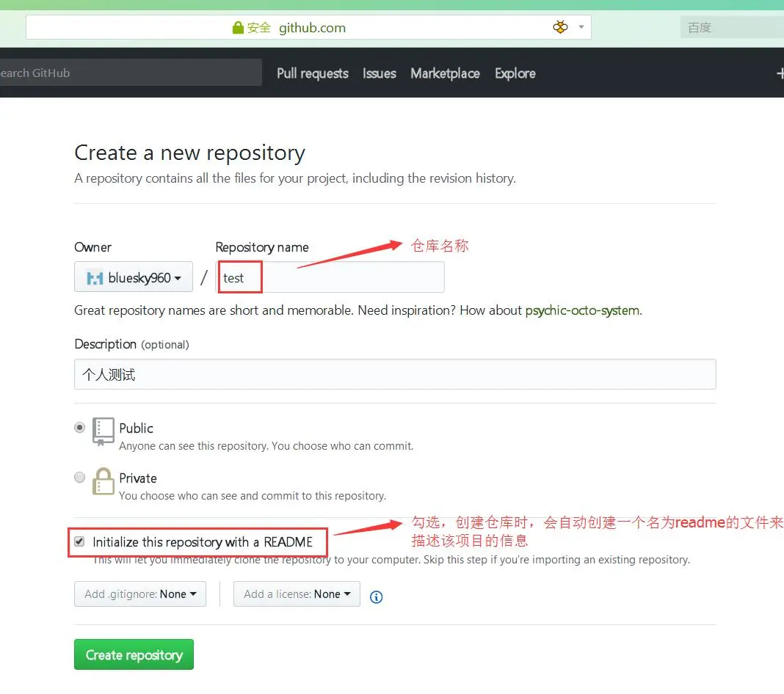Click the plus new-item icon

point(780,73)
